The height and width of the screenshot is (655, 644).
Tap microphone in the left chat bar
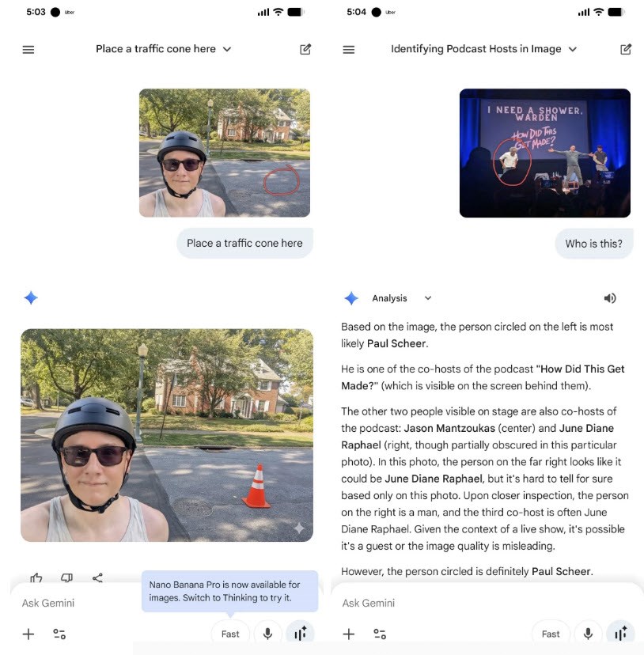click(268, 634)
